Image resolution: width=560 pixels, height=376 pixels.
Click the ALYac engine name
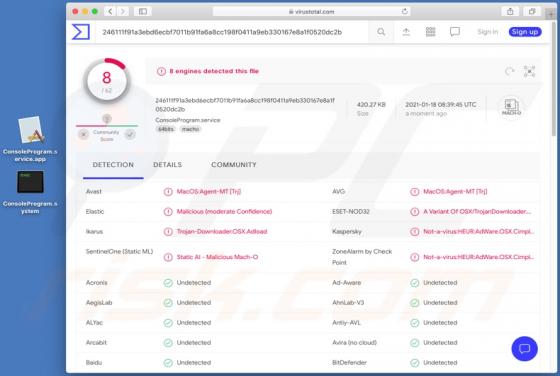[94, 322]
